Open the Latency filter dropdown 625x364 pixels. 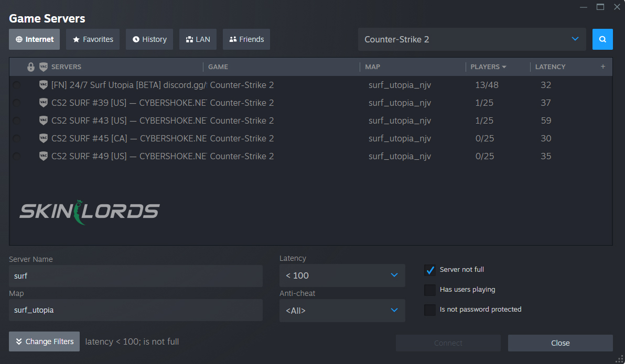pos(342,275)
